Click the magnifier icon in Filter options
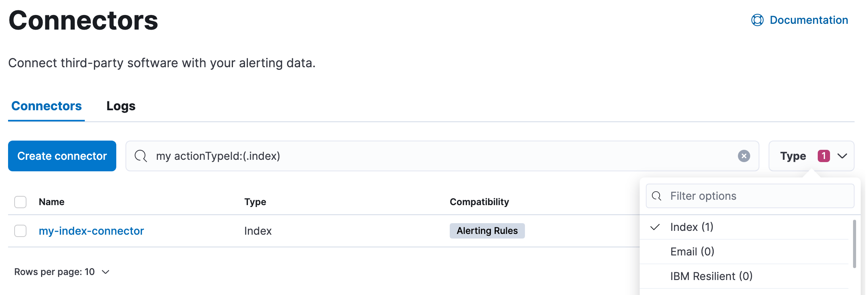 pyautogui.click(x=657, y=196)
